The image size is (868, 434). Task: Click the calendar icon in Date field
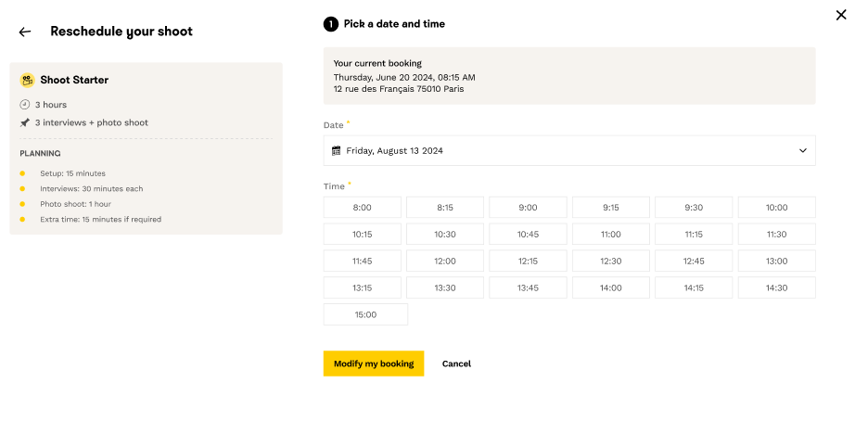tap(338, 150)
